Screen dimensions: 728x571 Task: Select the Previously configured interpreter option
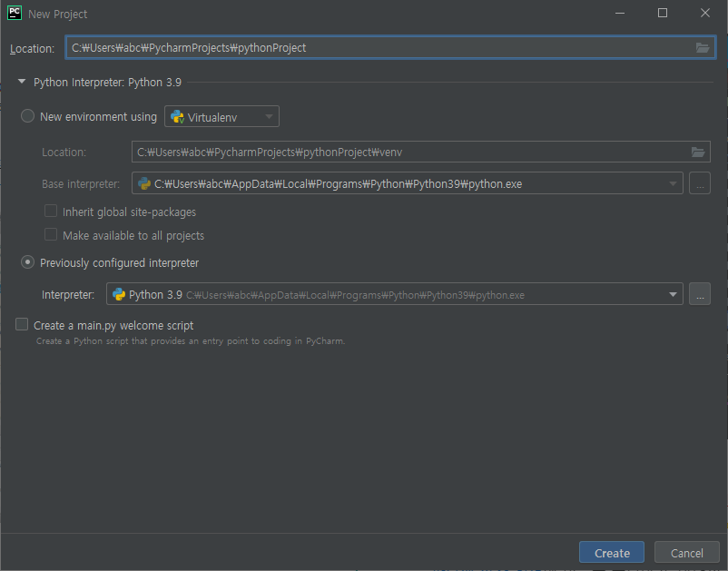tap(27, 262)
